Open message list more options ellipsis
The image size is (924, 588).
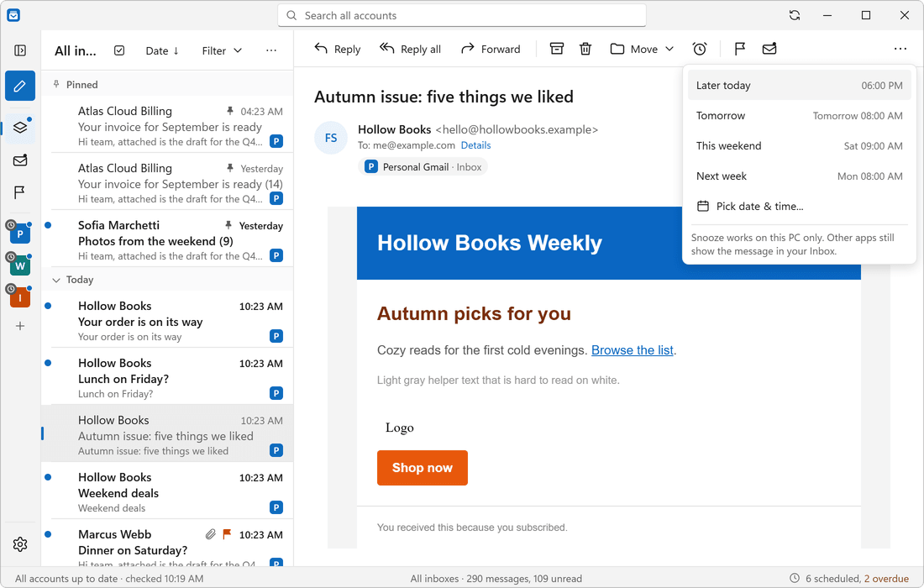click(271, 50)
